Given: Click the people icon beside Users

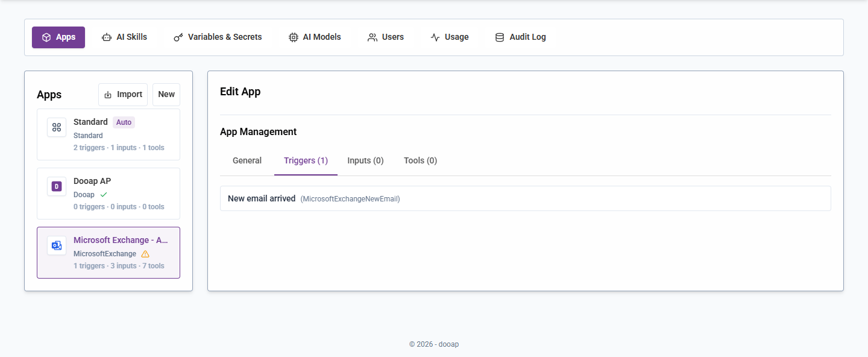Looking at the screenshot, I should pyautogui.click(x=373, y=37).
